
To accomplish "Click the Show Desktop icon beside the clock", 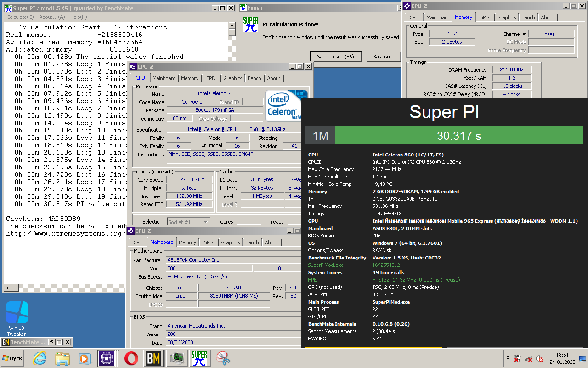I will 582,358.
